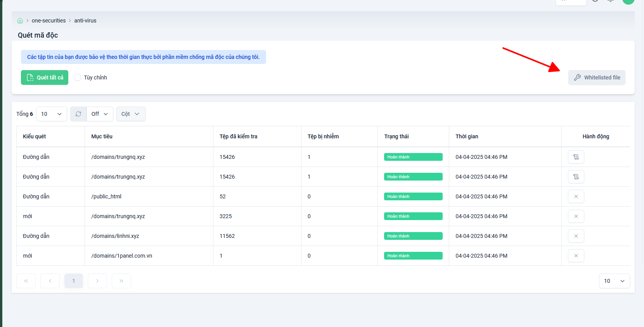644x327 pixels.
Task: Go to next page of scans
Action: click(x=97, y=281)
